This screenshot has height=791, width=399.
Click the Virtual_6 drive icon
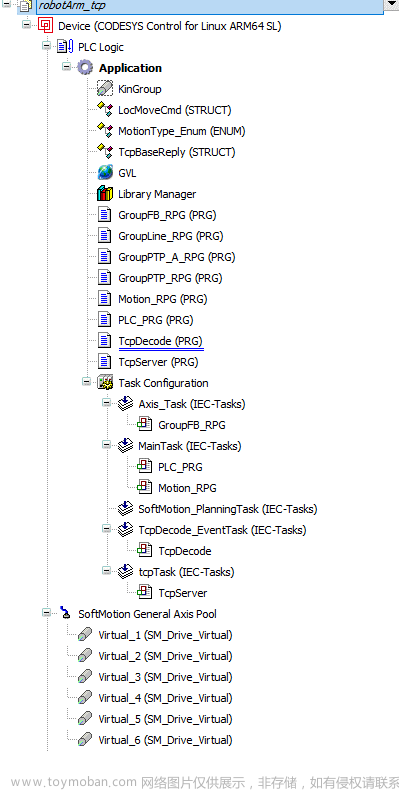(85, 740)
